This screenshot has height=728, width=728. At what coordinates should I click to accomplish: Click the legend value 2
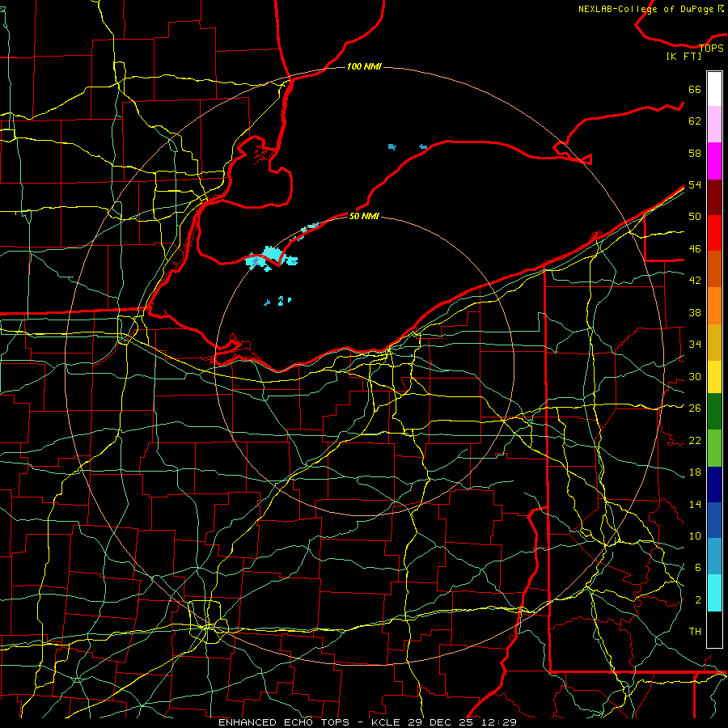pos(698,600)
